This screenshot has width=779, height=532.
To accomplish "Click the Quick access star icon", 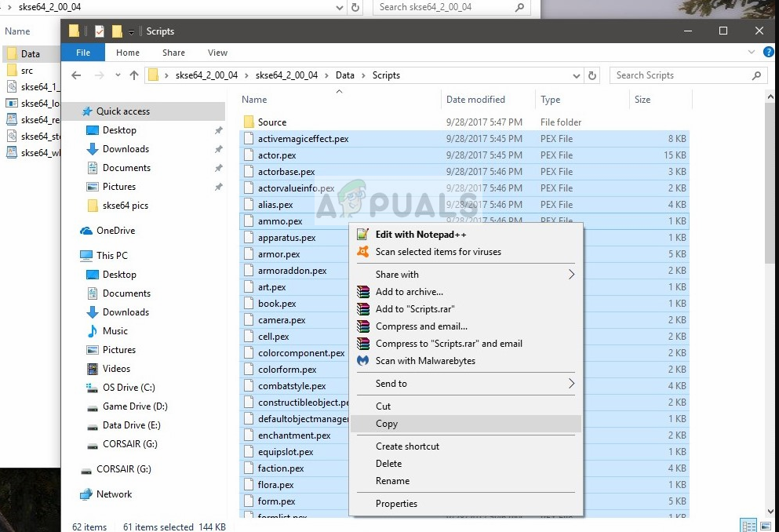I will click(x=87, y=111).
